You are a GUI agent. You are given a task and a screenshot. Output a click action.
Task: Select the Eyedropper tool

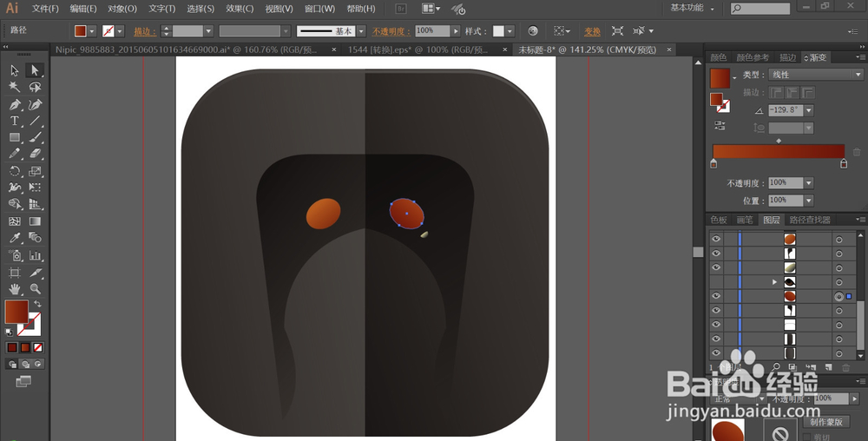click(15, 238)
